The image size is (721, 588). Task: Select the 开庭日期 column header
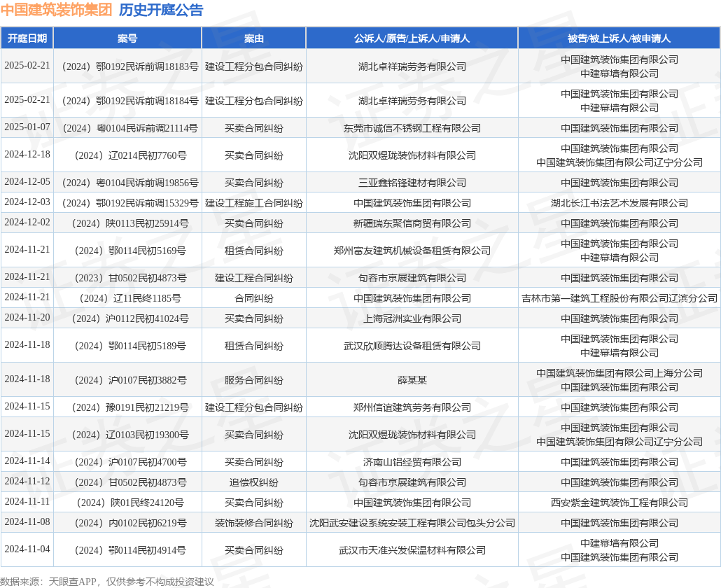[27, 38]
